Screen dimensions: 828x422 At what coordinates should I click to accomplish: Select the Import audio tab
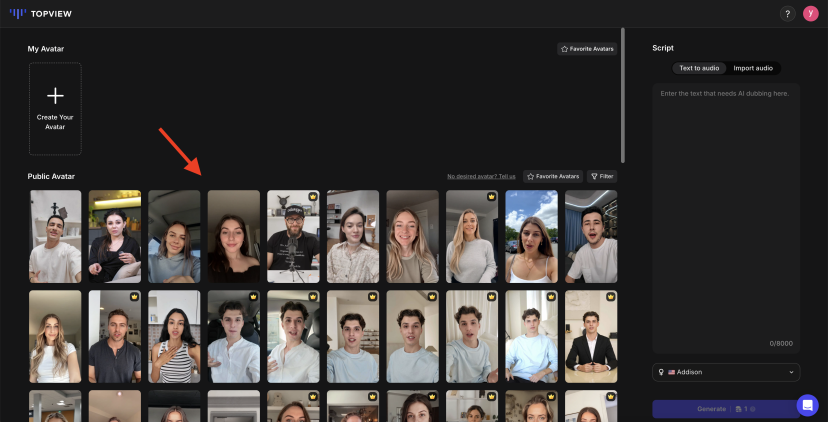click(752, 68)
